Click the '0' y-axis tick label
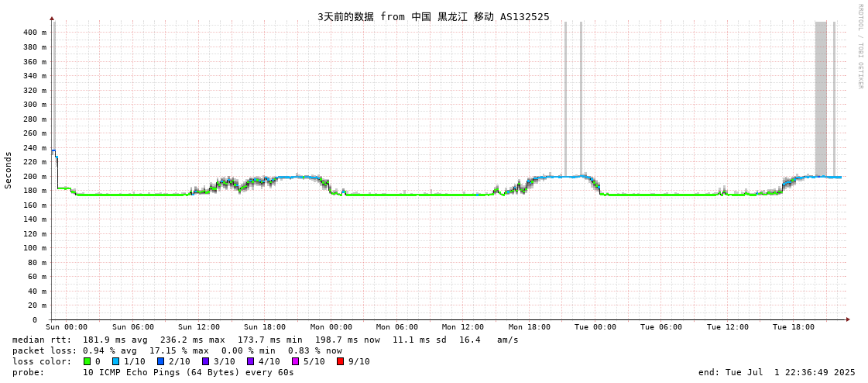Viewport: 868px width, 383px height. (x=34, y=320)
